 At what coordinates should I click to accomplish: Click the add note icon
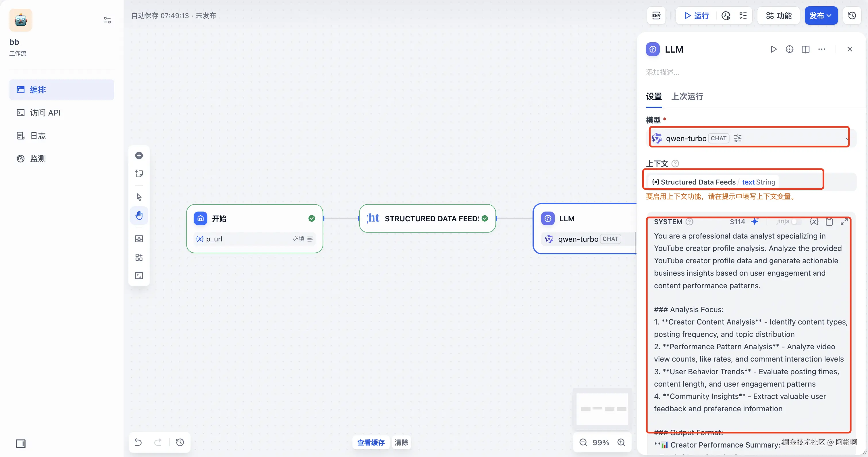[x=139, y=174]
